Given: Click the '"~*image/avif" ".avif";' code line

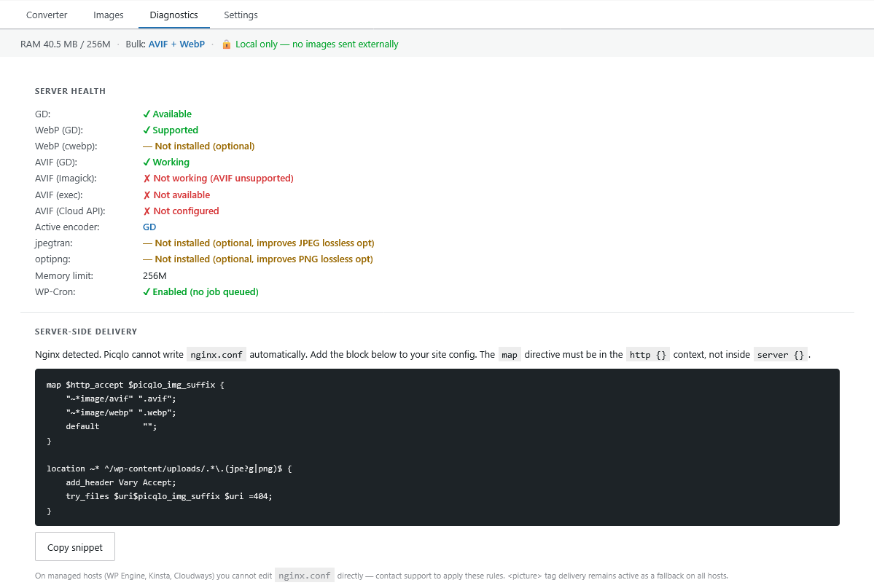Looking at the screenshot, I should [x=121, y=399].
